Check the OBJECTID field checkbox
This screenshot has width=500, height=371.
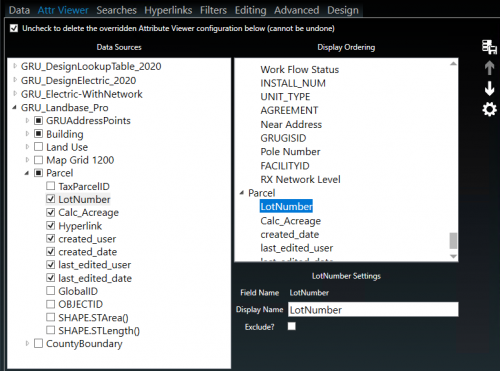(51, 304)
